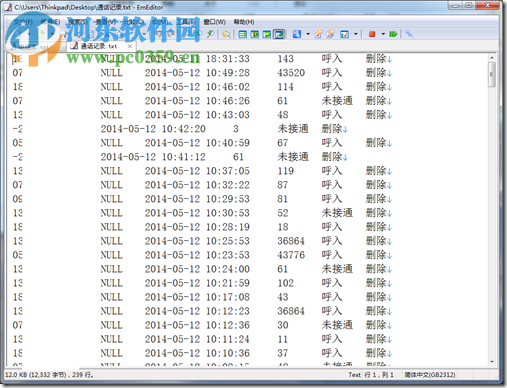Click NULL in the 10:29:53 row
Viewport: 507px width, 388px height.
click(112, 199)
